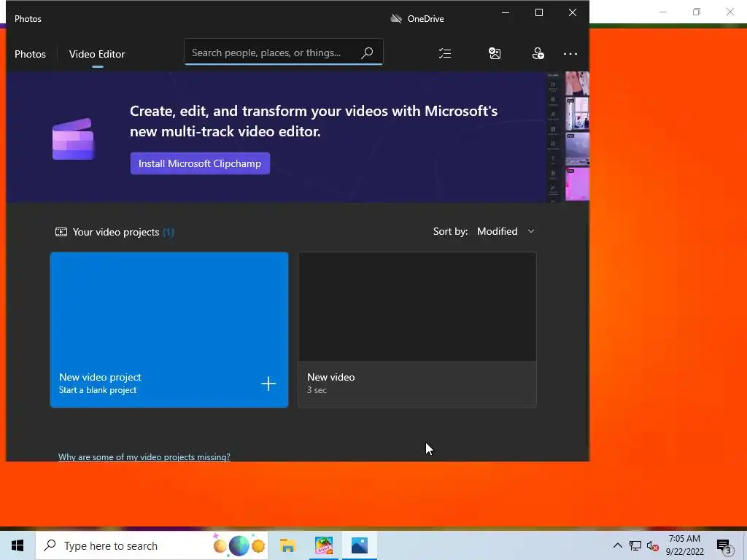Click the taskbar Type here to search box
Screen dimensions: 747x560
coord(152,545)
